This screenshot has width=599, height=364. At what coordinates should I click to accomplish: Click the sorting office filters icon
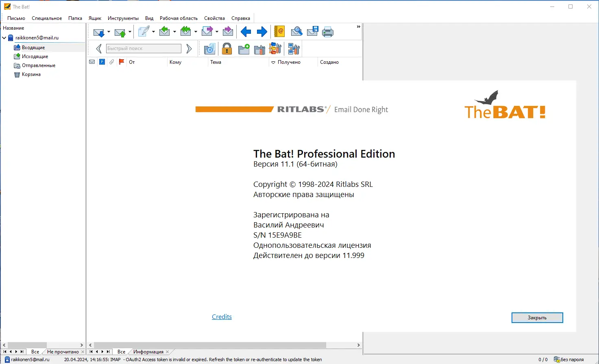point(275,49)
